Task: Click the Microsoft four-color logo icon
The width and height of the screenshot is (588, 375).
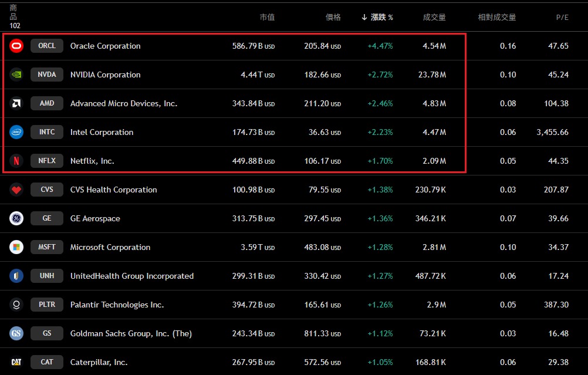Action: [x=16, y=247]
